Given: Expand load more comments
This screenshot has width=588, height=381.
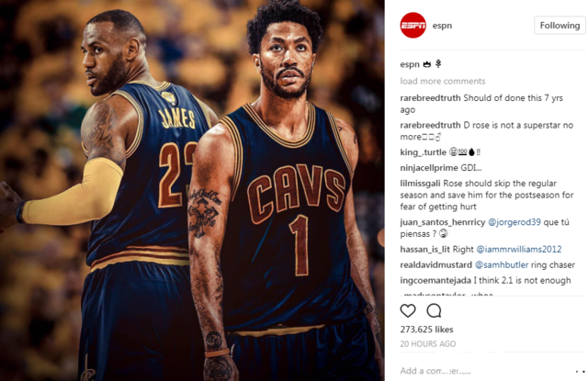Looking at the screenshot, I should (x=443, y=82).
